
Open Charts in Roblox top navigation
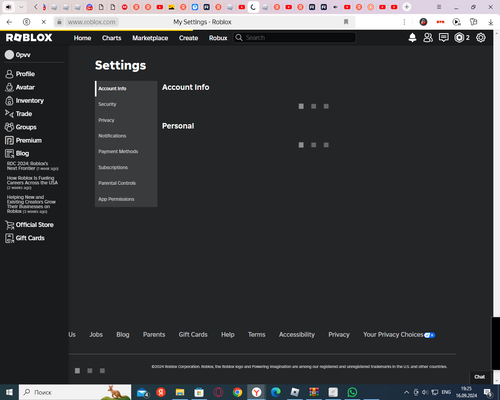pyautogui.click(x=112, y=38)
